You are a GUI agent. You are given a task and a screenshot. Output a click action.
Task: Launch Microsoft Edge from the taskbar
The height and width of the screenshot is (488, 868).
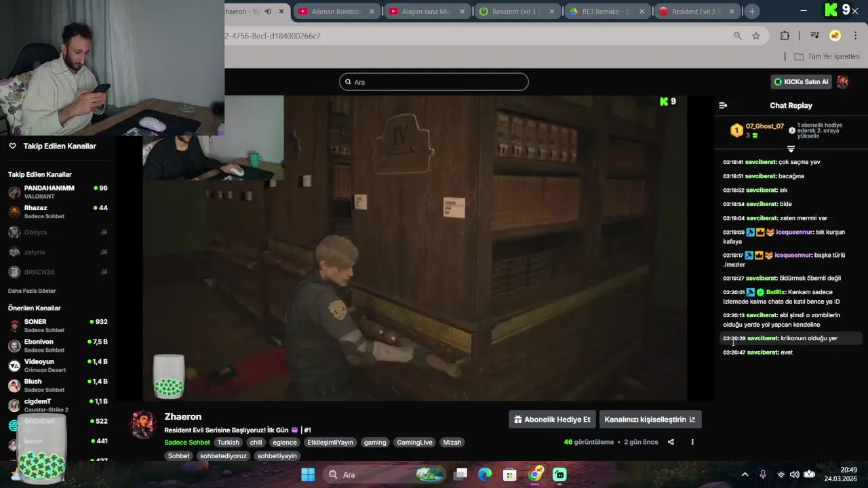point(485,474)
